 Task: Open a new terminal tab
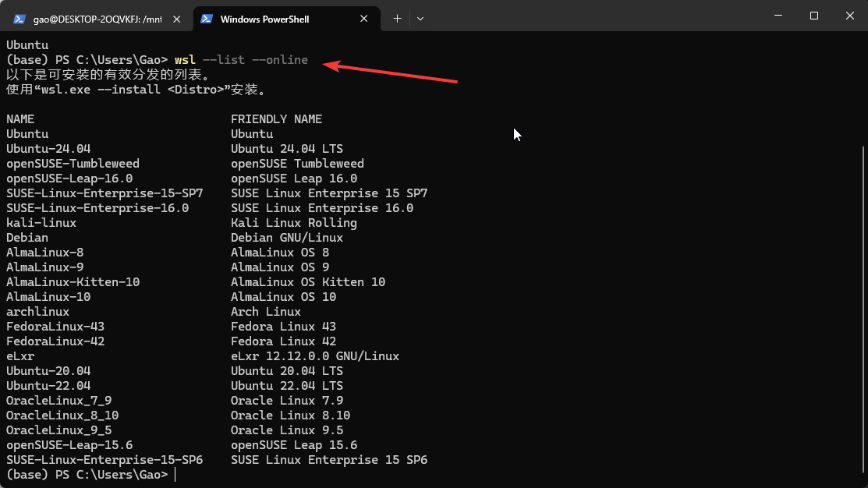point(397,18)
